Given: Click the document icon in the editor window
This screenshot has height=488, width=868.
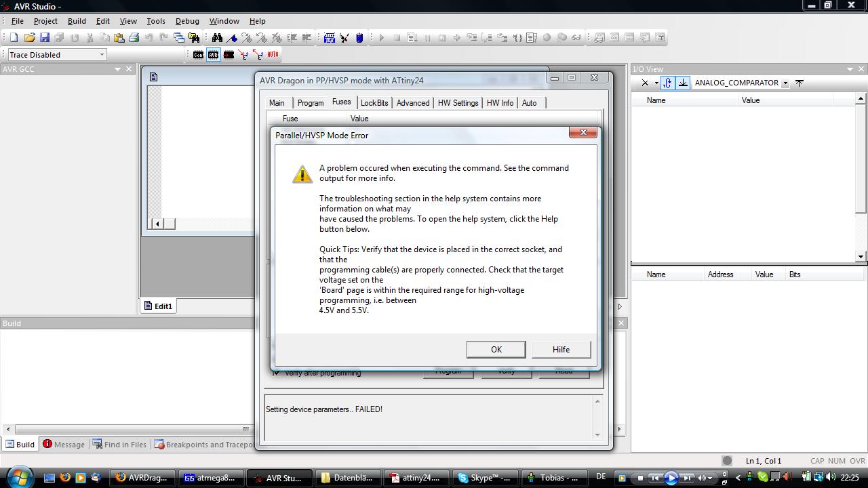Looking at the screenshot, I should pos(153,77).
